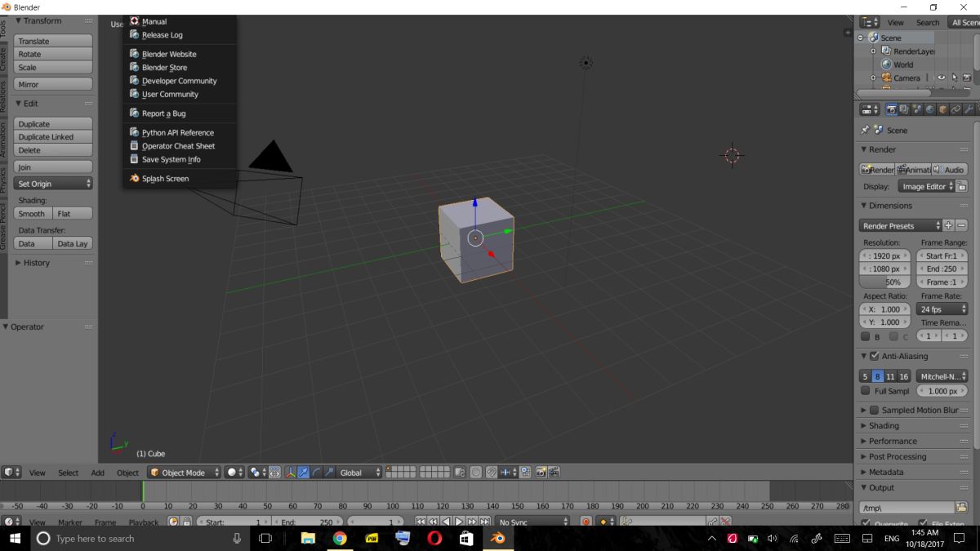This screenshot has height=551, width=980.
Task: Expand the RenderLayers tree item
Action: (x=873, y=51)
